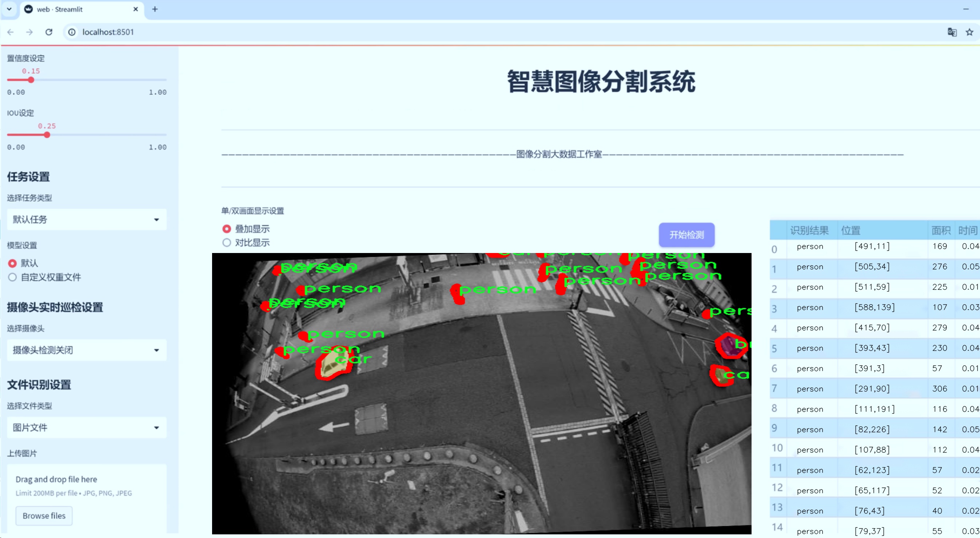Click row index 10 in results table
Viewport: 980px width, 538px height.
pos(777,448)
